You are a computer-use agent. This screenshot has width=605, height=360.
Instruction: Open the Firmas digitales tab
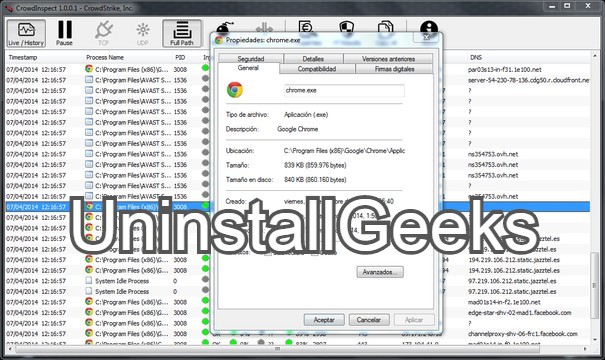click(x=394, y=69)
